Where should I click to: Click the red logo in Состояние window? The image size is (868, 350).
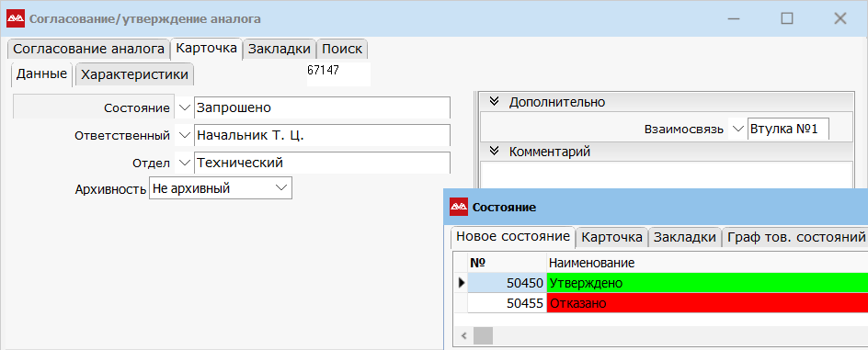click(x=458, y=208)
